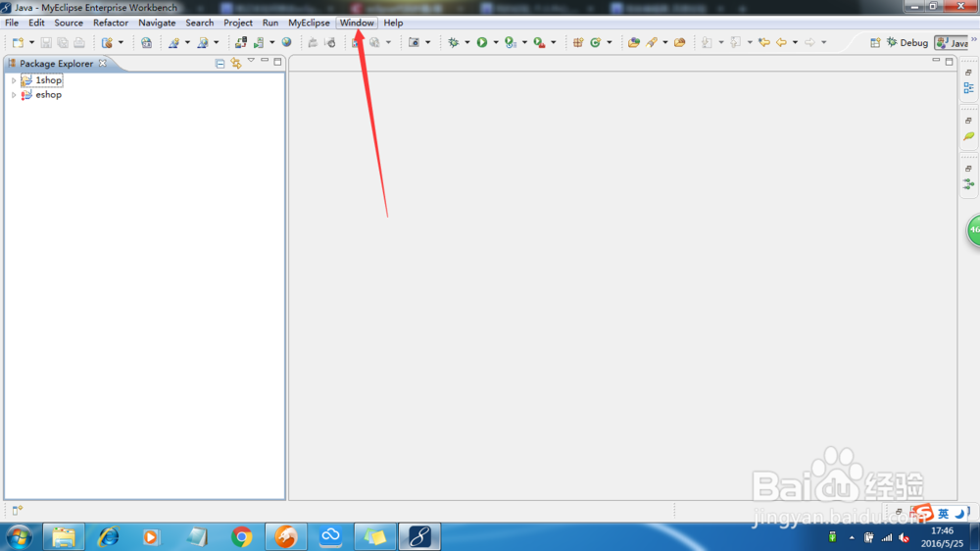Open the Project menu
Image resolution: width=980 pixels, height=551 pixels.
tap(238, 23)
